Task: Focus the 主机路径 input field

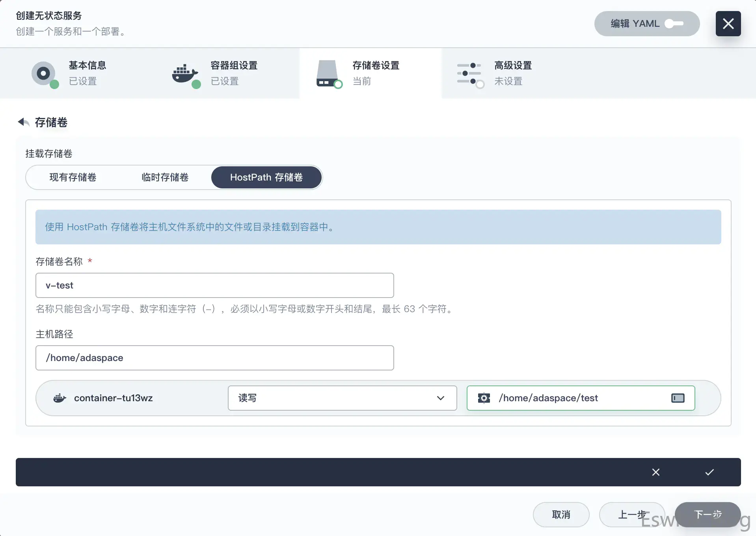Action: [214, 358]
